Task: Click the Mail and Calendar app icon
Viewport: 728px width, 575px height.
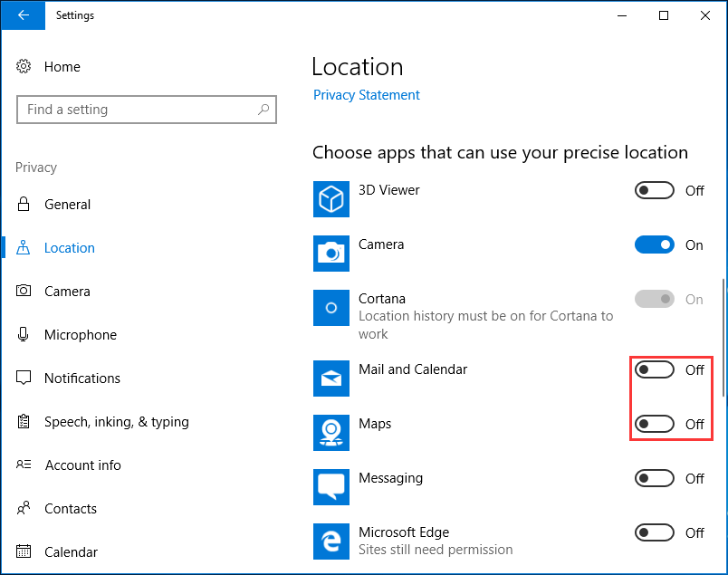Action: [x=331, y=379]
